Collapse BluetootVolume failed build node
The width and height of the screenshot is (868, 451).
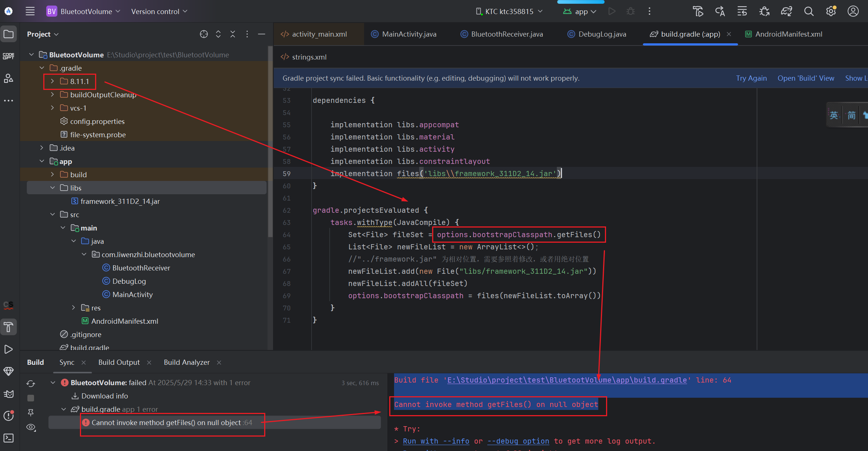pyautogui.click(x=53, y=383)
